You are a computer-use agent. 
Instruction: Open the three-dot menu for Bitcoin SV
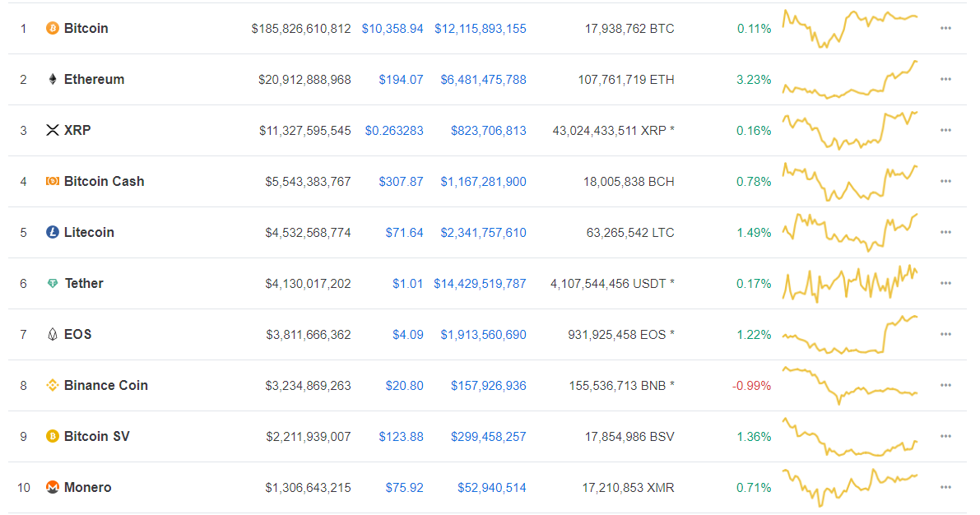point(945,436)
